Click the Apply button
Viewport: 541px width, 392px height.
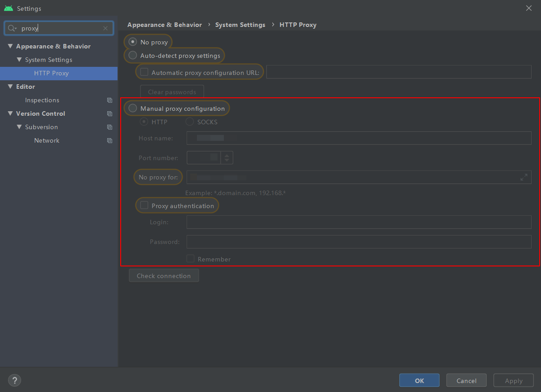pyautogui.click(x=514, y=380)
